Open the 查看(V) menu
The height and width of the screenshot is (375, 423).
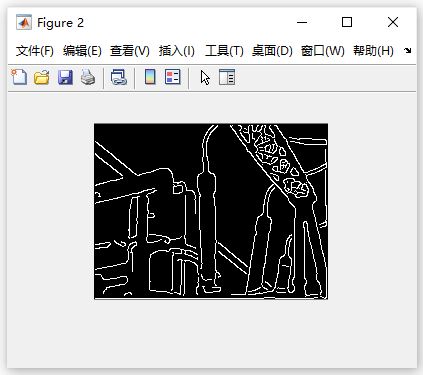[130, 51]
